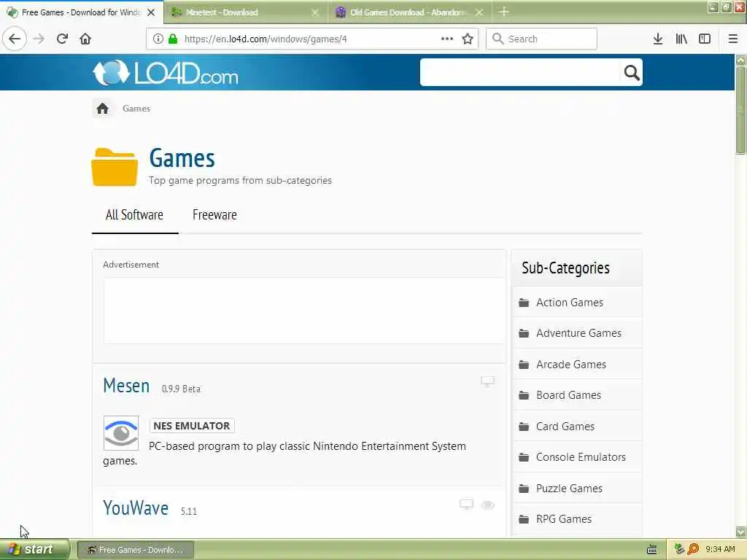Viewport: 747px width, 560px height.
Task: Close the Old Games Download tab
Action: tap(479, 12)
